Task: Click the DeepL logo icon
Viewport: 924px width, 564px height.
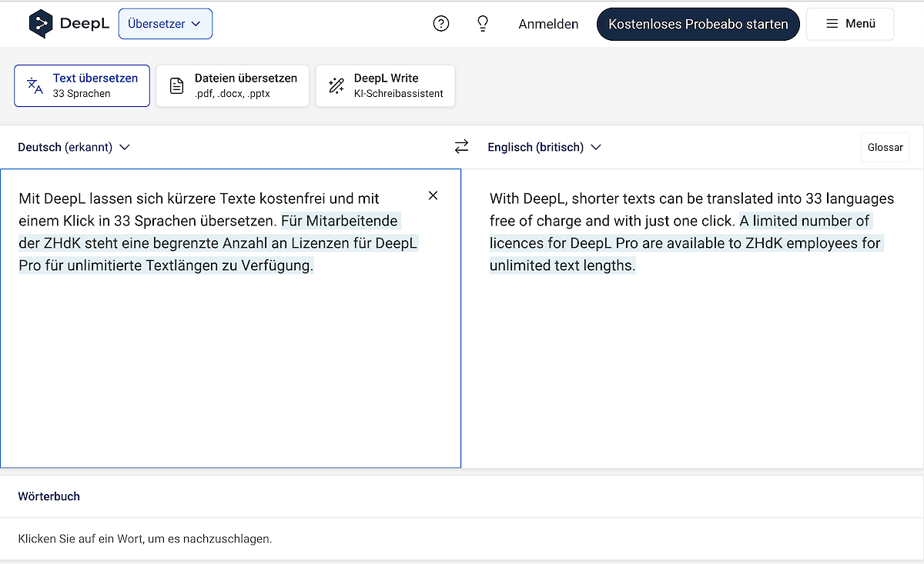Action: click(x=42, y=24)
